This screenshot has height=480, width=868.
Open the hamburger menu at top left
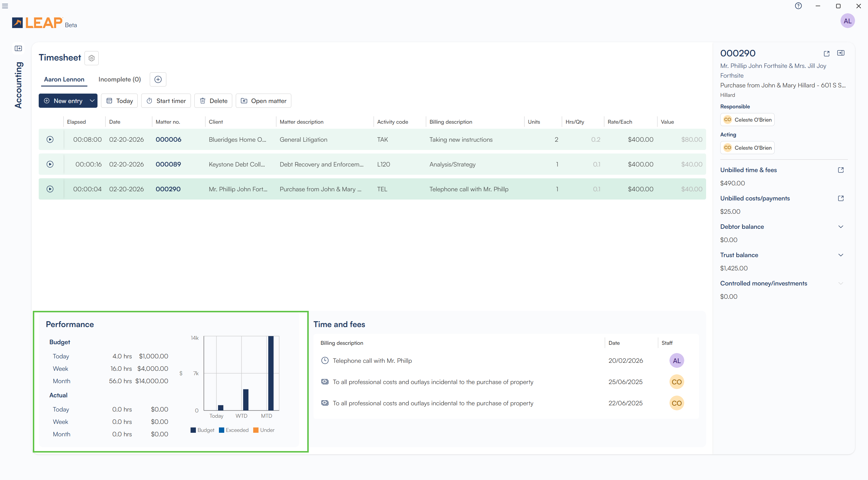pyautogui.click(x=5, y=6)
